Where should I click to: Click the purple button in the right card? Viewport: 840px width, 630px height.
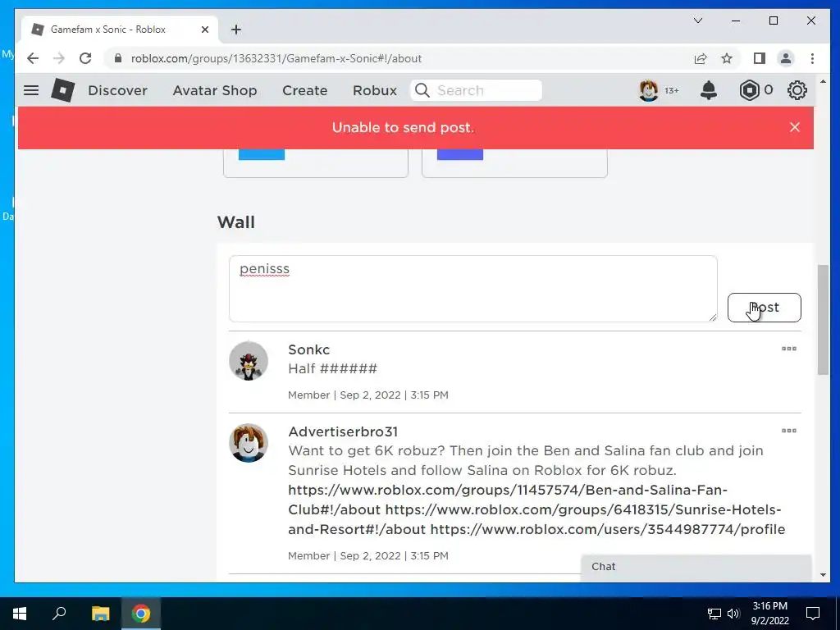pos(460,154)
